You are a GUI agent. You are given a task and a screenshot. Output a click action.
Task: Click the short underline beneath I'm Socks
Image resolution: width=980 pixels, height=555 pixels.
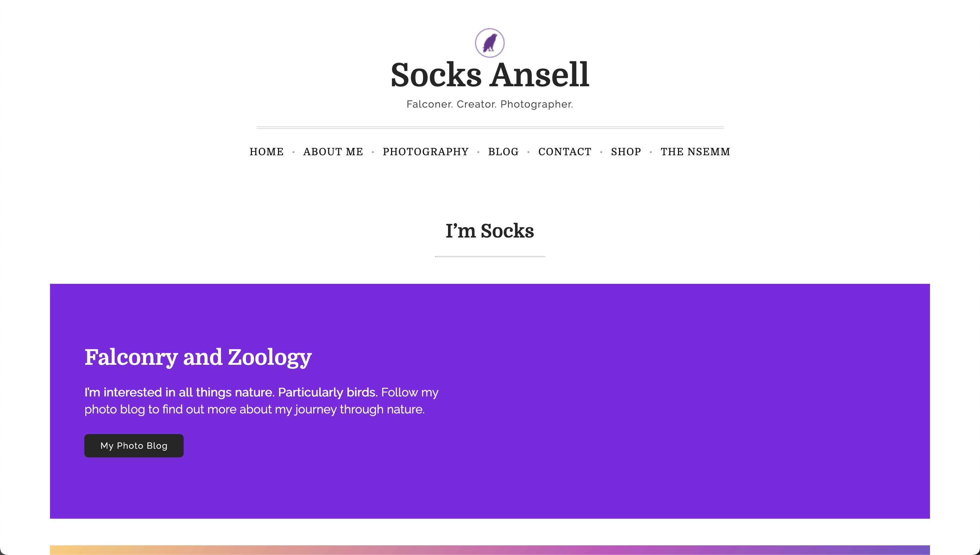tap(490, 257)
